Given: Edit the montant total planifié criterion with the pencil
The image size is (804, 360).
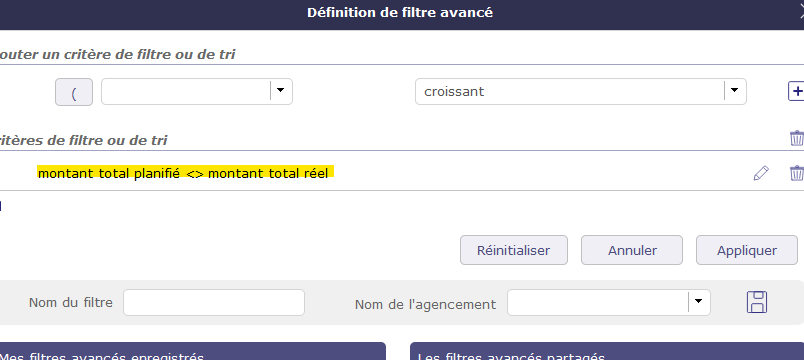Looking at the screenshot, I should 761,173.
